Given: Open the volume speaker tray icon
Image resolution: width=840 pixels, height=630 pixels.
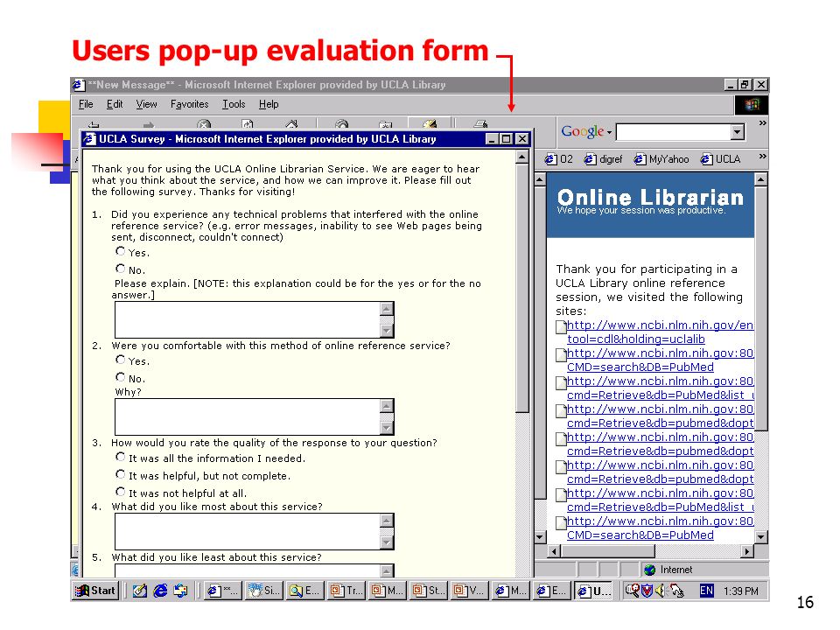Looking at the screenshot, I should (660, 591).
